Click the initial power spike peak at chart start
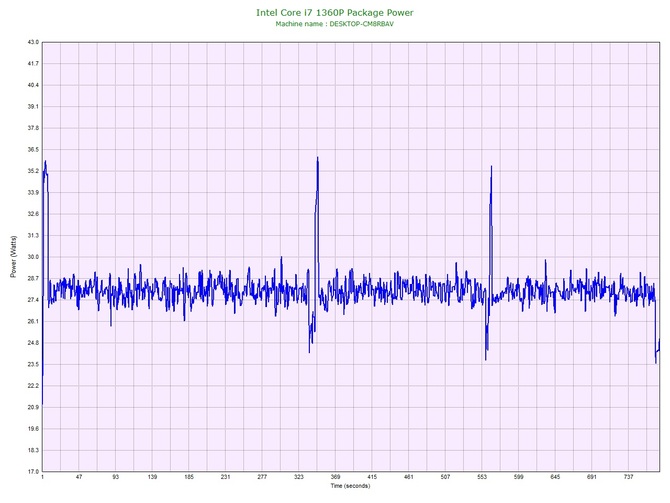670x503 pixels. pyautogui.click(x=45, y=162)
